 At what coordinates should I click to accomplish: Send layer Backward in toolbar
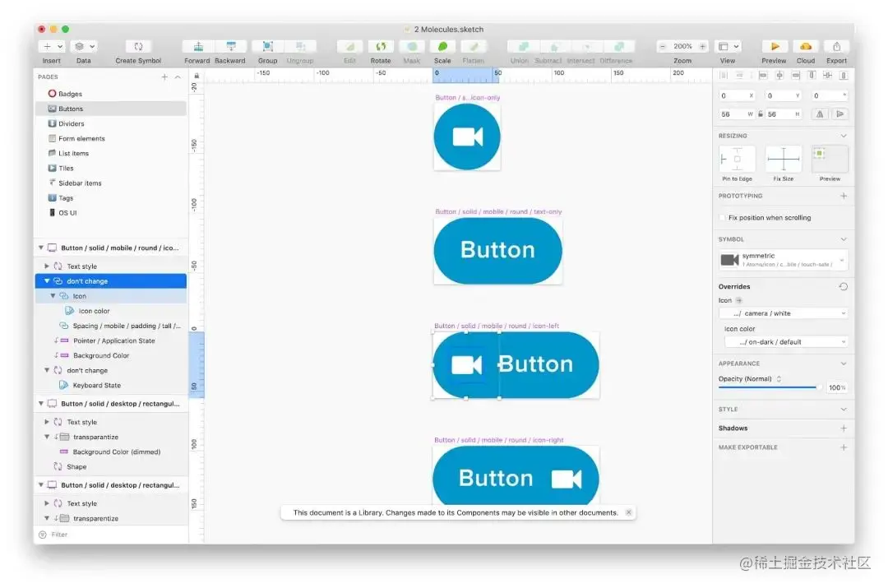tap(230, 46)
